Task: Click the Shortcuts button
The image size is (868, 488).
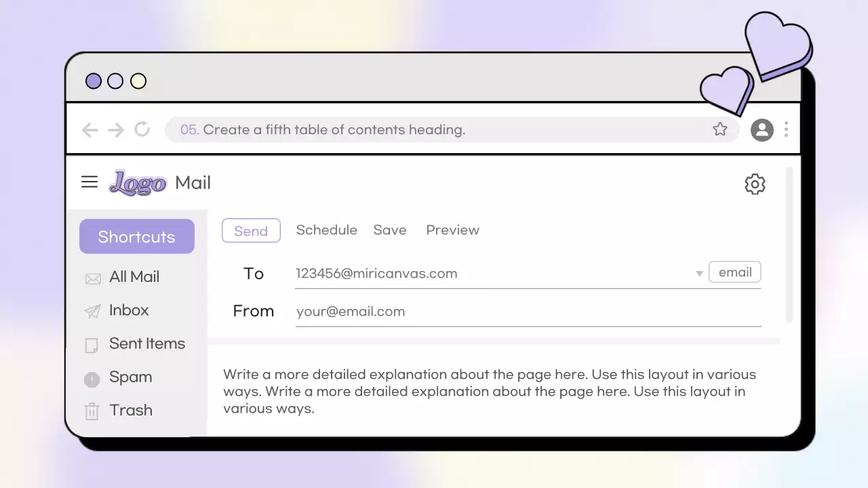Action: (137, 237)
